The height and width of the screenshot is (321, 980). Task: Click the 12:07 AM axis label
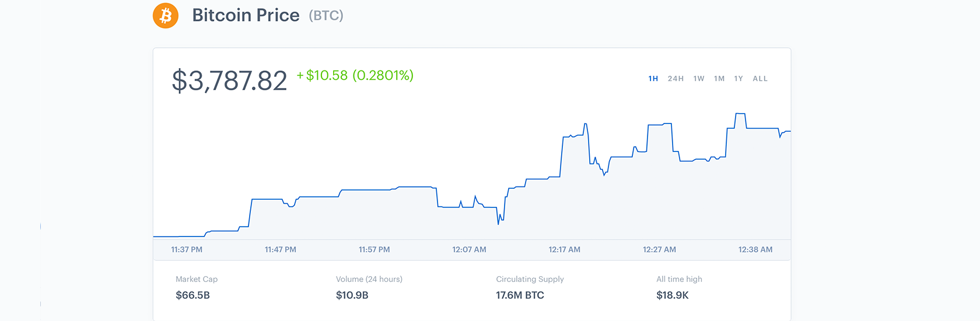(469, 249)
